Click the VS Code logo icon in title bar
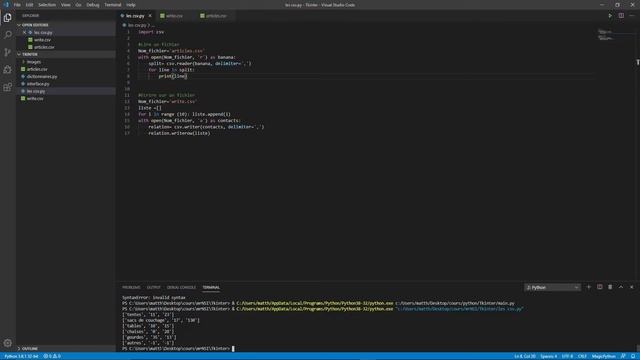 (6, 5)
